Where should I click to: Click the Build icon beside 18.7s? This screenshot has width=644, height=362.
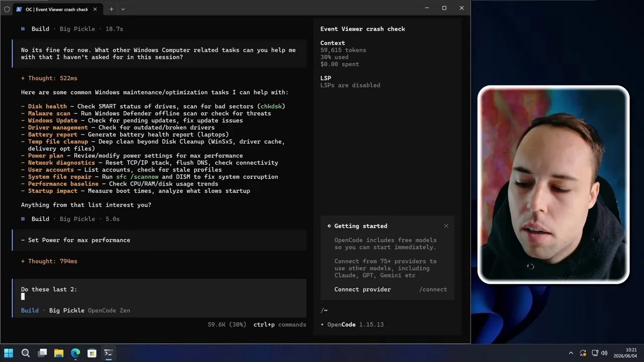tap(23, 29)
